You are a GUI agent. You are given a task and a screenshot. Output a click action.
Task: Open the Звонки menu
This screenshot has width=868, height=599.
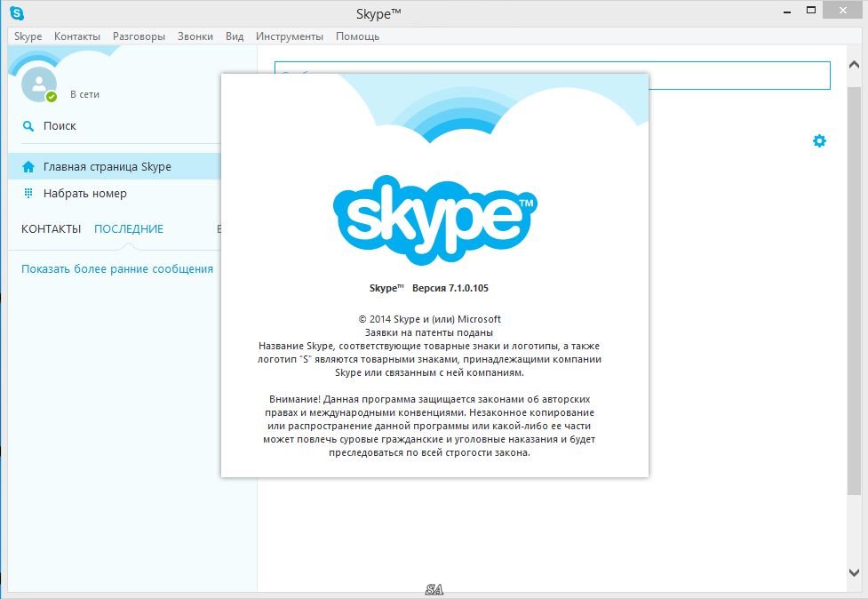(x=195, y=36)
